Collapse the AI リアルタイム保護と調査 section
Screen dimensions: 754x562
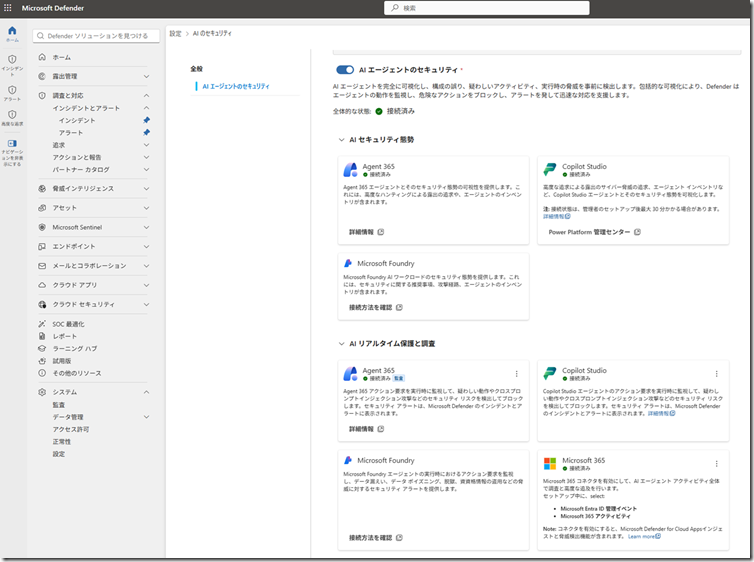[341, 344]
